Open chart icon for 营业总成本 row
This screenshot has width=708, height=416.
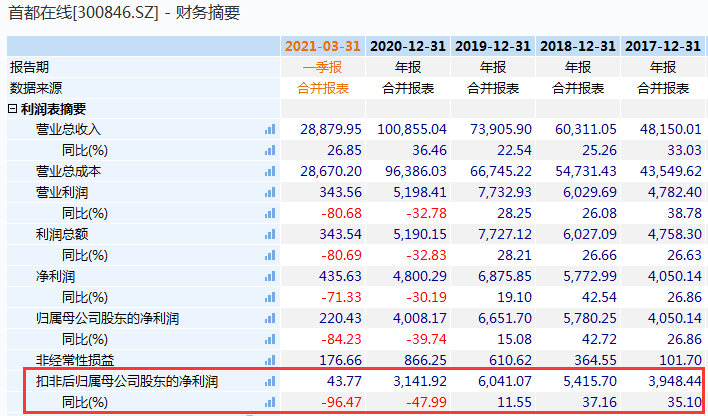[270, 172]
